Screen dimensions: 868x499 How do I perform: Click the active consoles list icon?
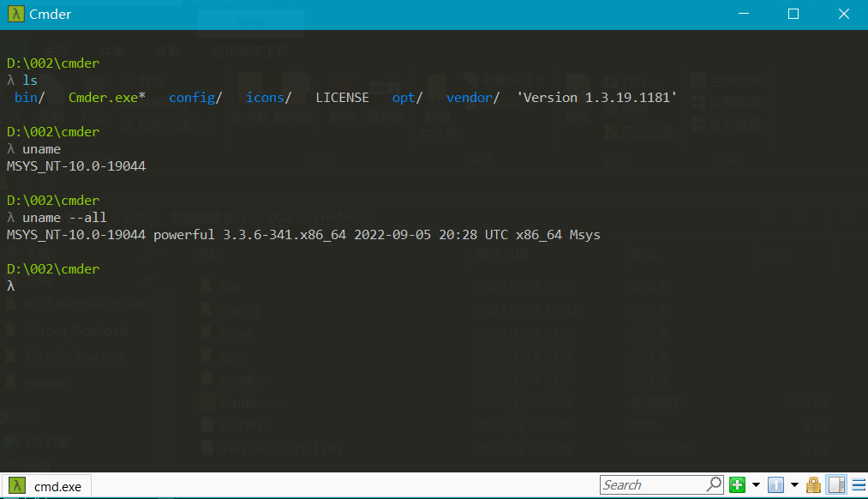click(775, 484)
